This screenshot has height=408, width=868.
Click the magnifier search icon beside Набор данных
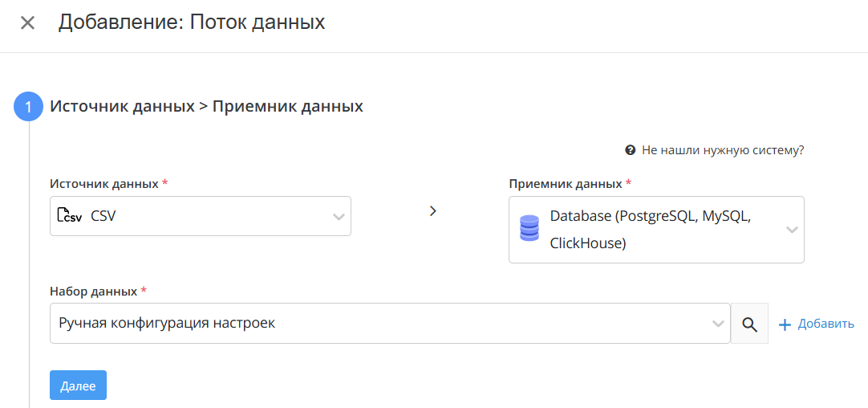pyautogui.click(x=749, y=324)
